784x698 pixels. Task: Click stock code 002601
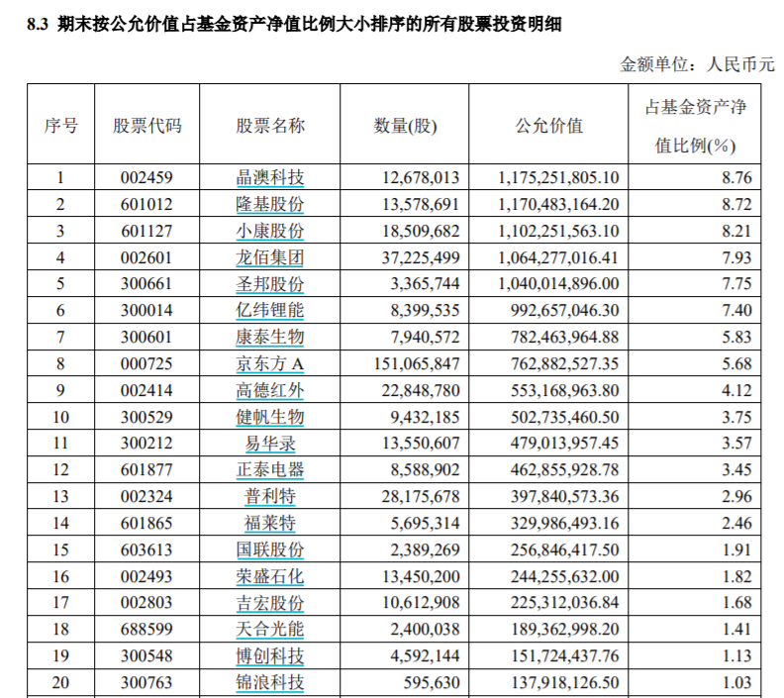tap(147, 257)
